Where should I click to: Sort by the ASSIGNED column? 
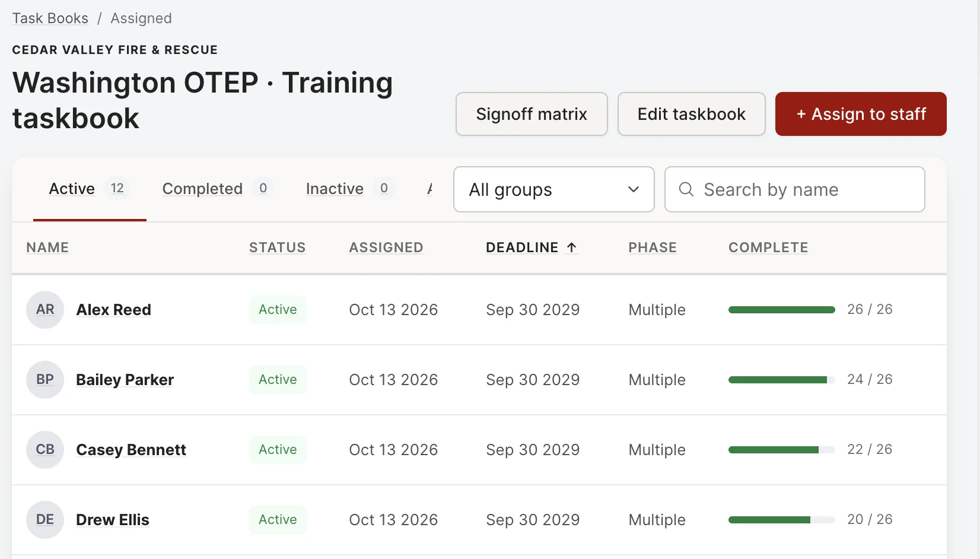tap(386, 247)
